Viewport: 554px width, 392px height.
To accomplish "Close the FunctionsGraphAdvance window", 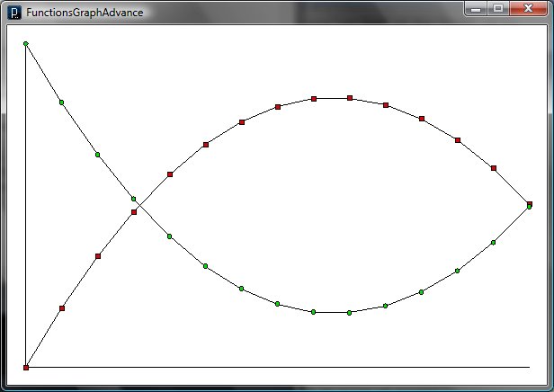I will pyautogui.click(x=528, y=8).
